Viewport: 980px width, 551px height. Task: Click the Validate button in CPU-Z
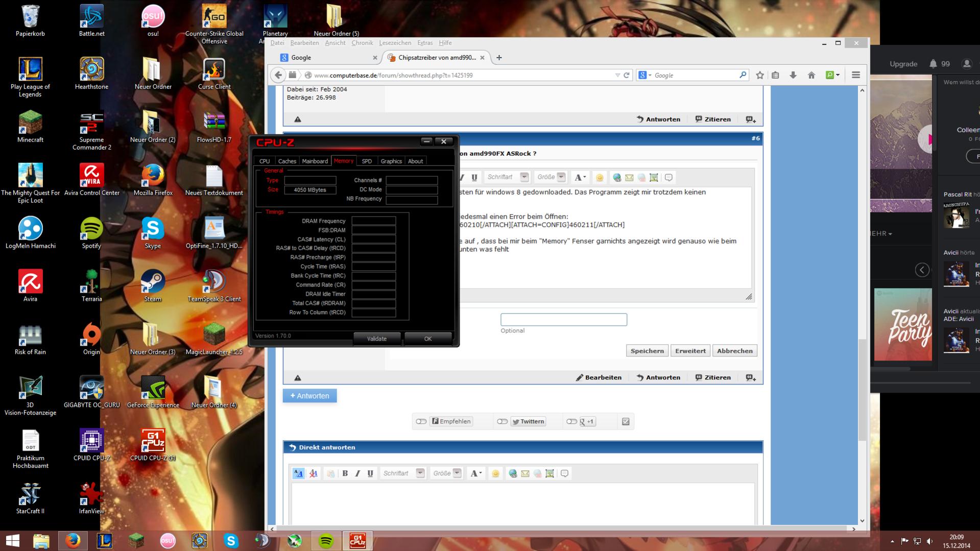[x=377, y=339]
